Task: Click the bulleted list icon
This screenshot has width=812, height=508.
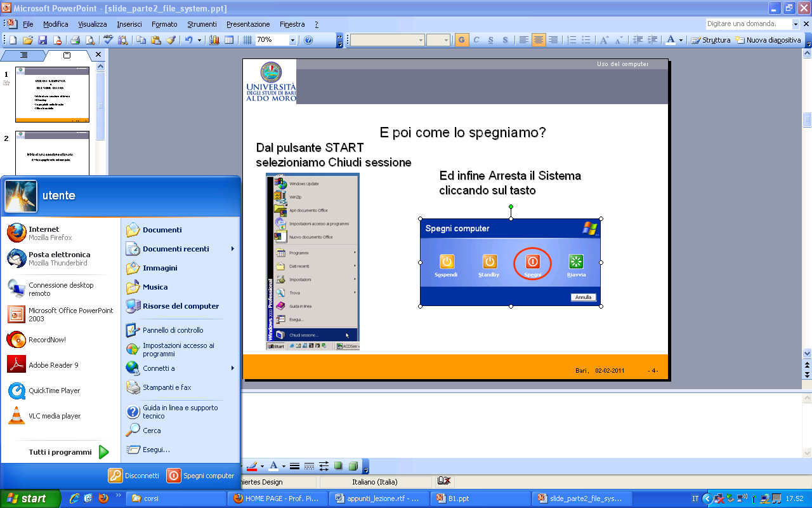Action: 587,40
